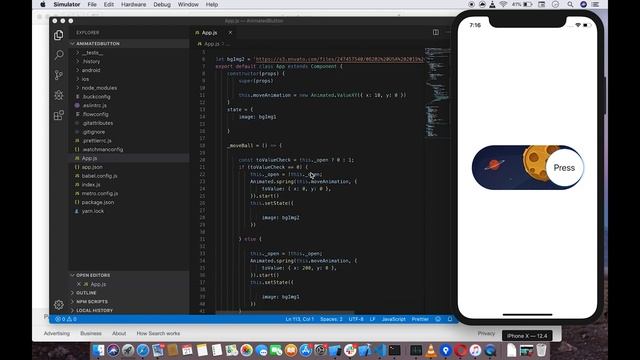This screenshot has width=640, height=360.
Task: Open the Extensions view in activity bar
Action: click(x=59, y=115)
